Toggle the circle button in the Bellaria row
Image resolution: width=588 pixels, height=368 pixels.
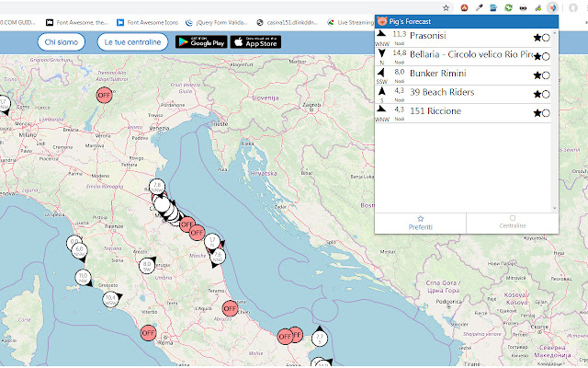546,56
